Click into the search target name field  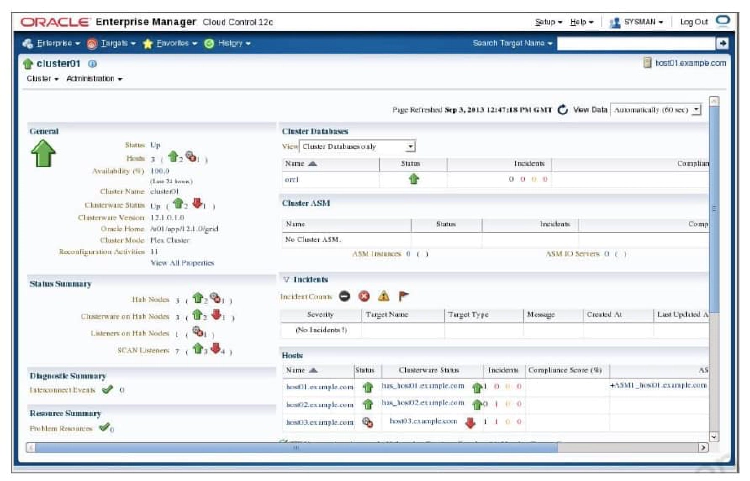tap(636, 44)
